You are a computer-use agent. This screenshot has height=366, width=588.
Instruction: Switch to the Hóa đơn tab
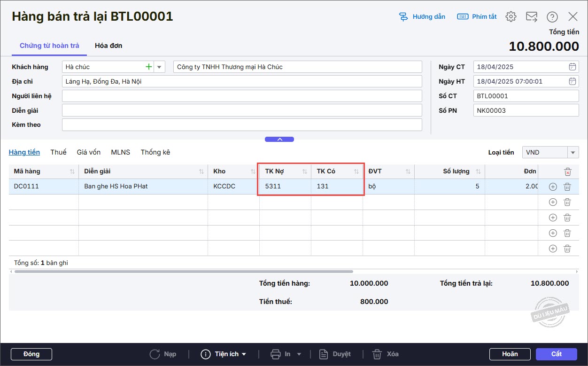[108, 46]
